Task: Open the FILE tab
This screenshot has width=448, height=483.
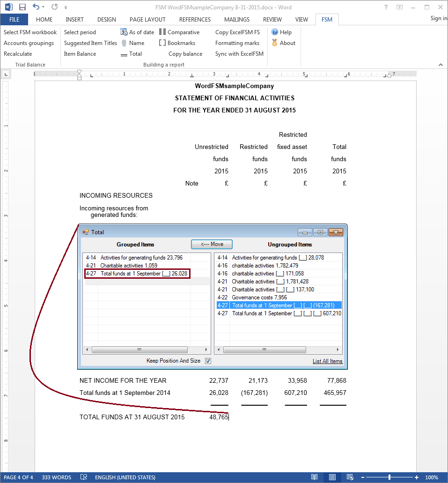Action: click(x=14, y=19)
